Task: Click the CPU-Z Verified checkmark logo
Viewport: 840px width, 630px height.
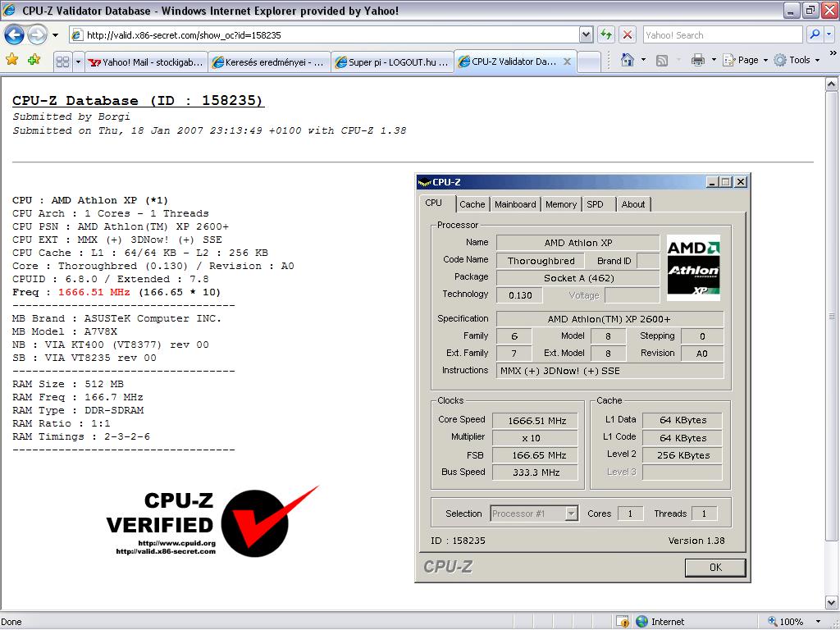Action: (212, 521)
